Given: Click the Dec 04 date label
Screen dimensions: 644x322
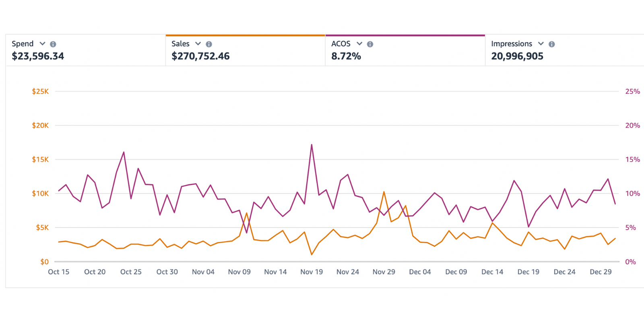Looking at the screenshot, I should pyautogui.click(x=420, y=272).
